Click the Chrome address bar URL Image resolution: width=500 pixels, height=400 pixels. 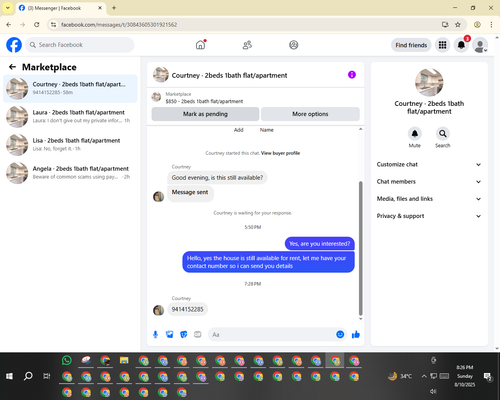119,25
